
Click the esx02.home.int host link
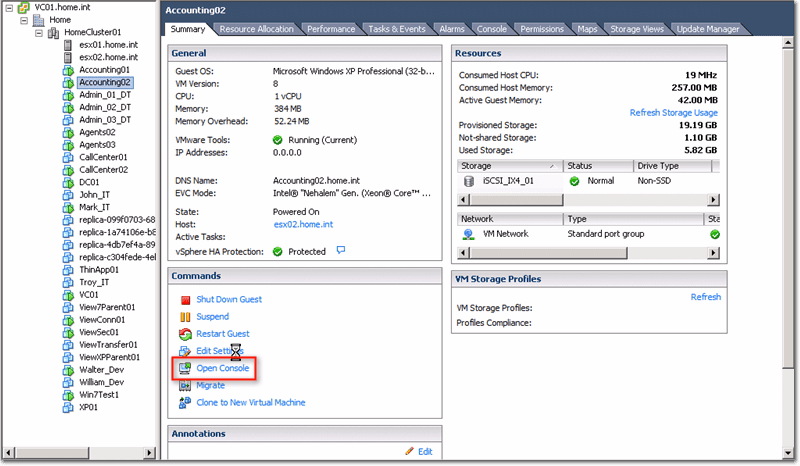[x=304, y=225]
